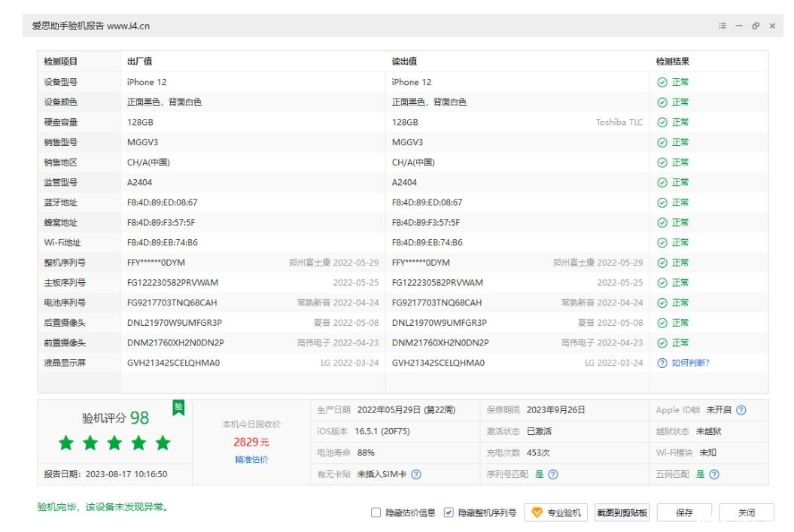This screenshot has width=794, height=532.
Task: Uncheck the 隐藏整机序列号 checkbox
Action: 448,512
